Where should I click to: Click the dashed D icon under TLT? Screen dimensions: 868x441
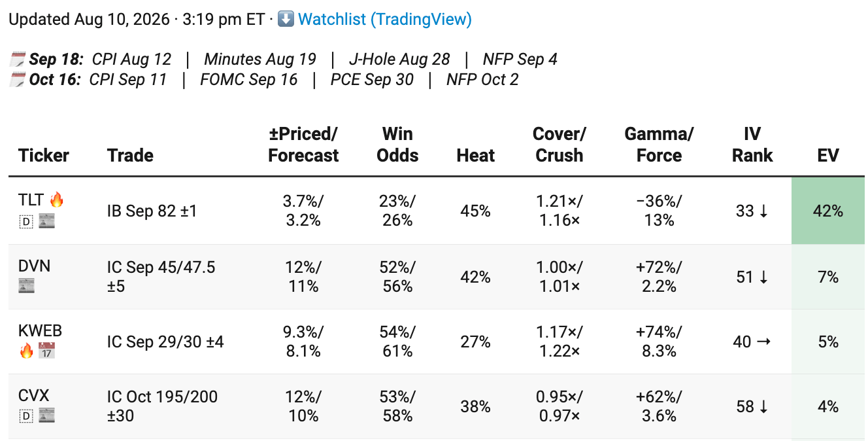[x=26, y=221]
